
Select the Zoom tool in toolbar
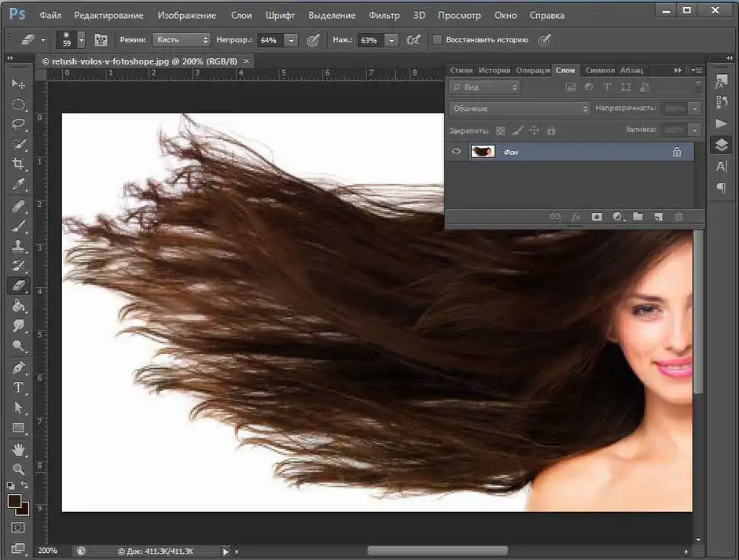tap(18, 469)
